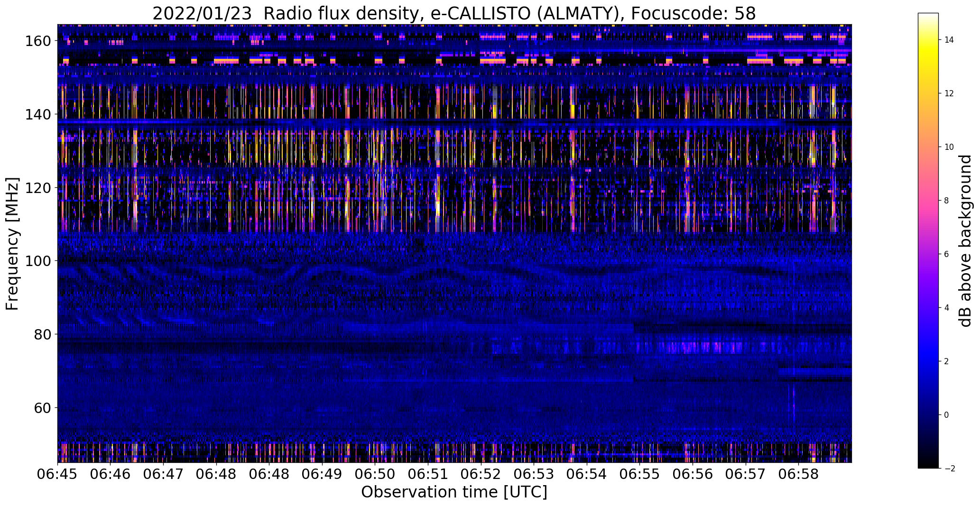Select the 60 tick on frequency axis

click(x=42, y=408)
